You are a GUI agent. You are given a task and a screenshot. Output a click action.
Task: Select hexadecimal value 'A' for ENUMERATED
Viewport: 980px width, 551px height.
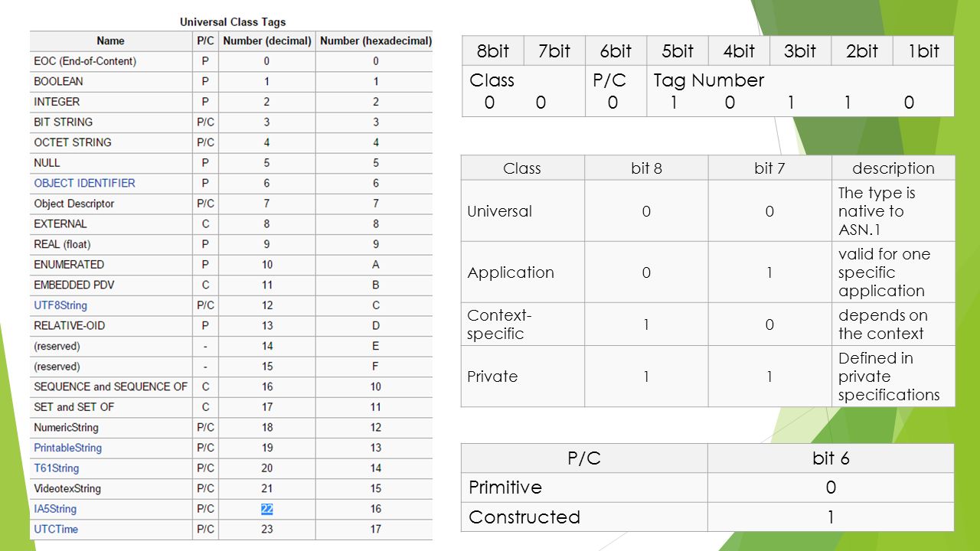[375, 265]
